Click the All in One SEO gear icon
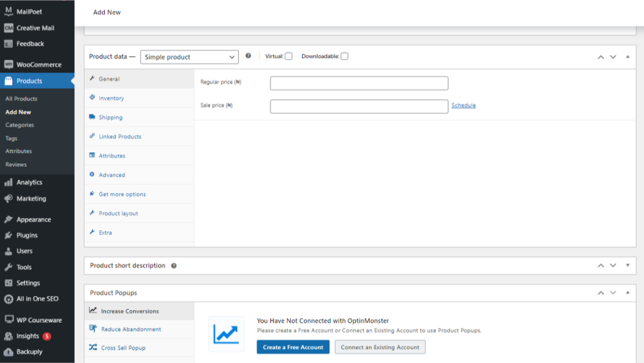 [x=8, y=299]
